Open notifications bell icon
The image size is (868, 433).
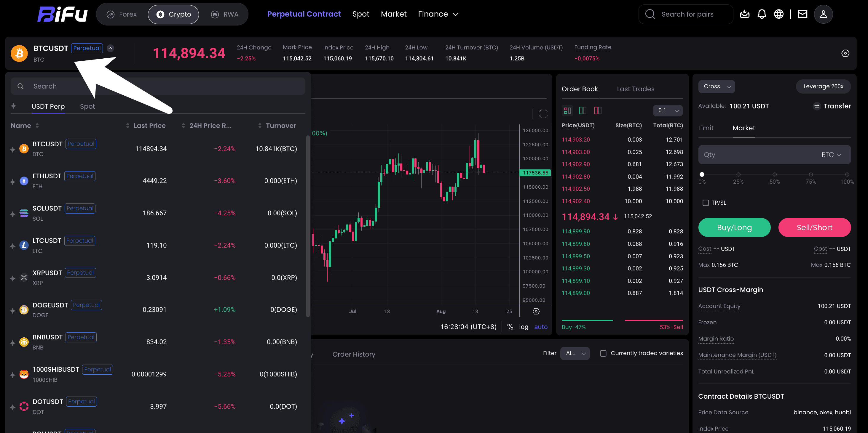(x=762, y=14)
